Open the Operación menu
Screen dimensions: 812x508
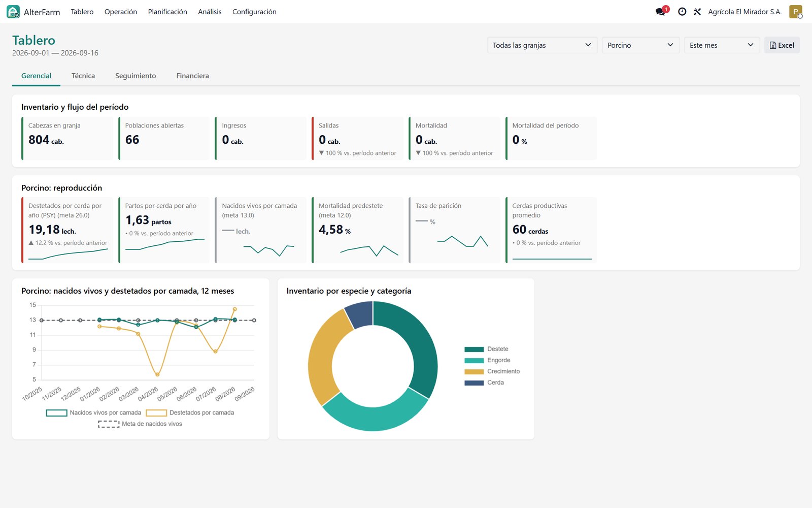[x=121, y=12]
